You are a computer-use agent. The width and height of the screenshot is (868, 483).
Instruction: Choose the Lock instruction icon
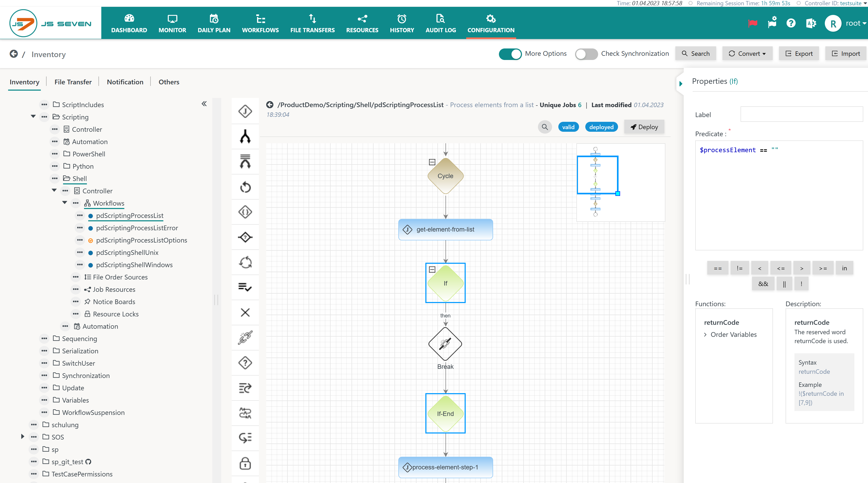[245, 463]
